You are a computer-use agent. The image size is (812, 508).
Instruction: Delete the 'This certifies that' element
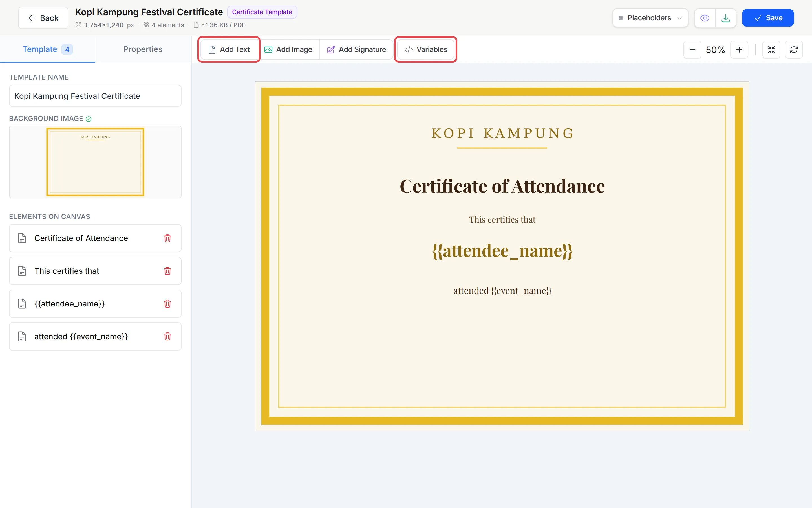click(167, 271)
